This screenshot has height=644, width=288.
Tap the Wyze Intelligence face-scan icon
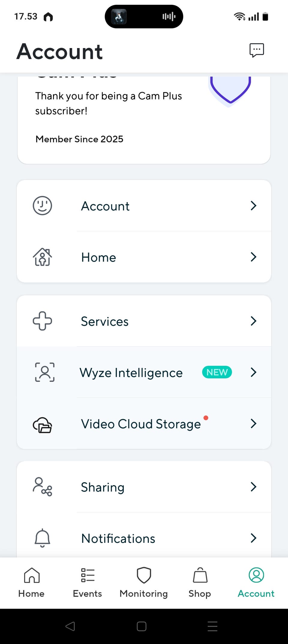pyautogui.click(x=45, y=372)
